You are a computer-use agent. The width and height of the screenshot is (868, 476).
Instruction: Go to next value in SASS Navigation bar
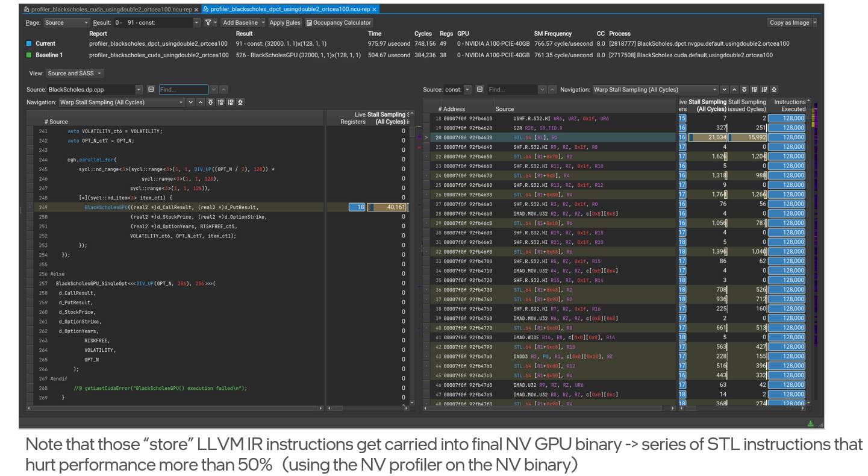coord(725,89)
